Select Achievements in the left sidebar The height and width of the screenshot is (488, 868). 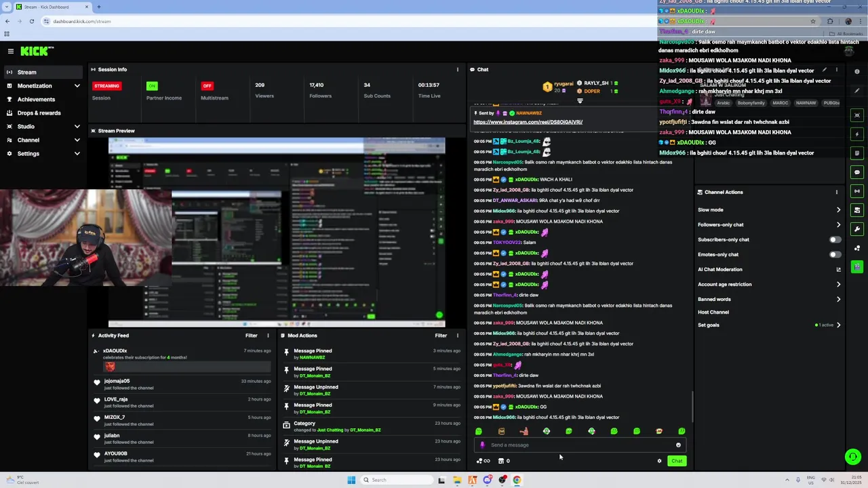tap(43, 100)
